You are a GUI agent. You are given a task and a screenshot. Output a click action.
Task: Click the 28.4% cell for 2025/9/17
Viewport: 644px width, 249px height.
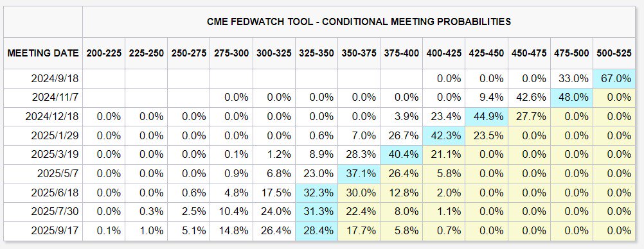click(316, 231)
